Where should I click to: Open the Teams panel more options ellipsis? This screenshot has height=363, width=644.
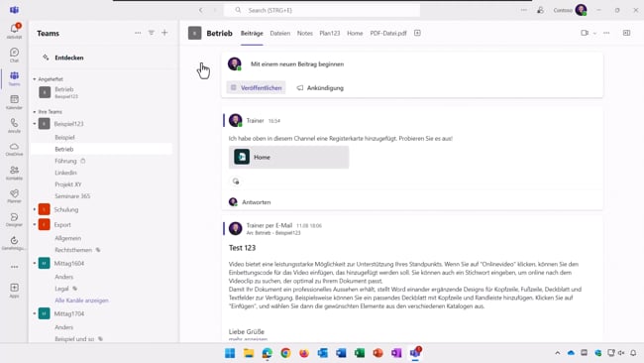tap(138, 33)
